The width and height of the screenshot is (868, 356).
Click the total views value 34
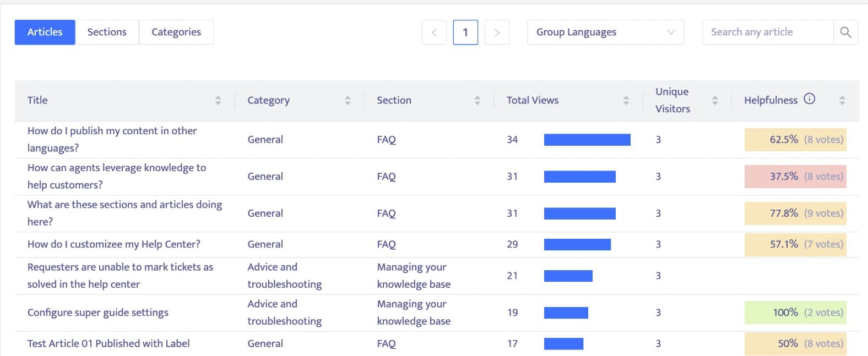[512, 140]
